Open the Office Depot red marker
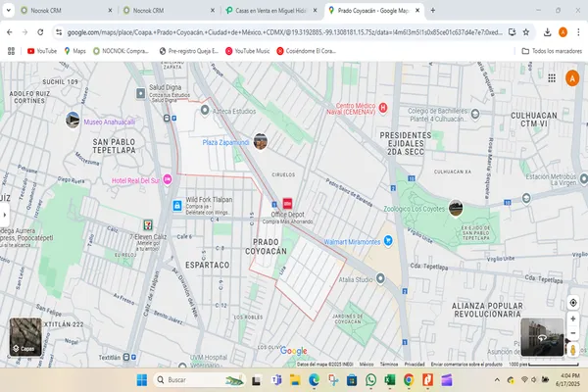 pos(287,203)
